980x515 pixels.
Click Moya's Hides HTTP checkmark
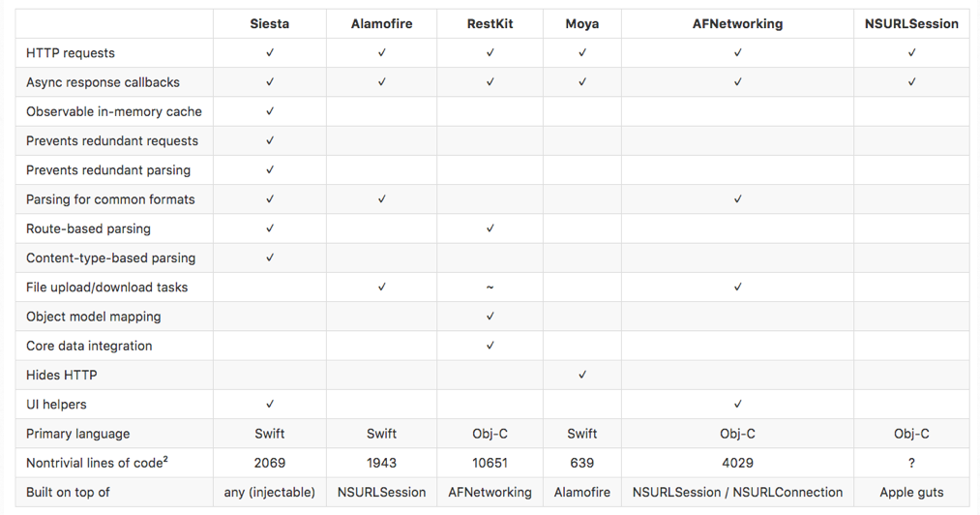point(582,375)
